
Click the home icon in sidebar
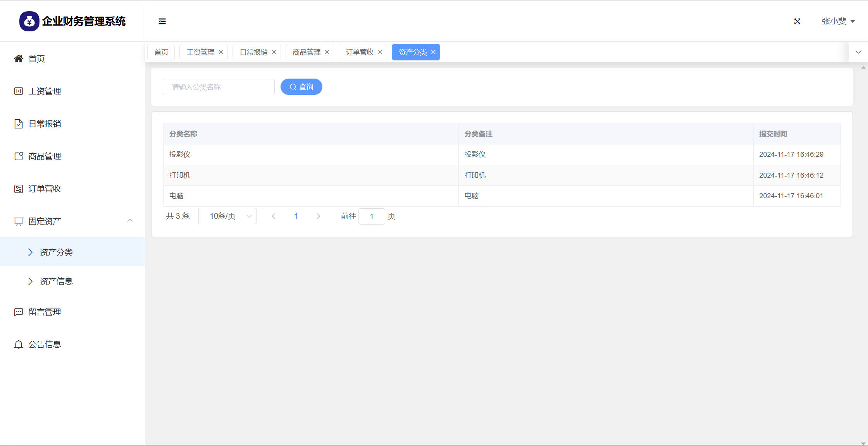(19, 58)
